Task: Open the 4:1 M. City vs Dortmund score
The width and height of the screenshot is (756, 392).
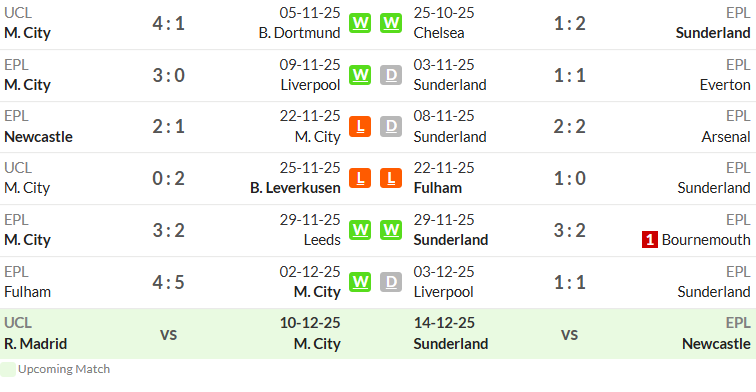Action: pos(168,23)
